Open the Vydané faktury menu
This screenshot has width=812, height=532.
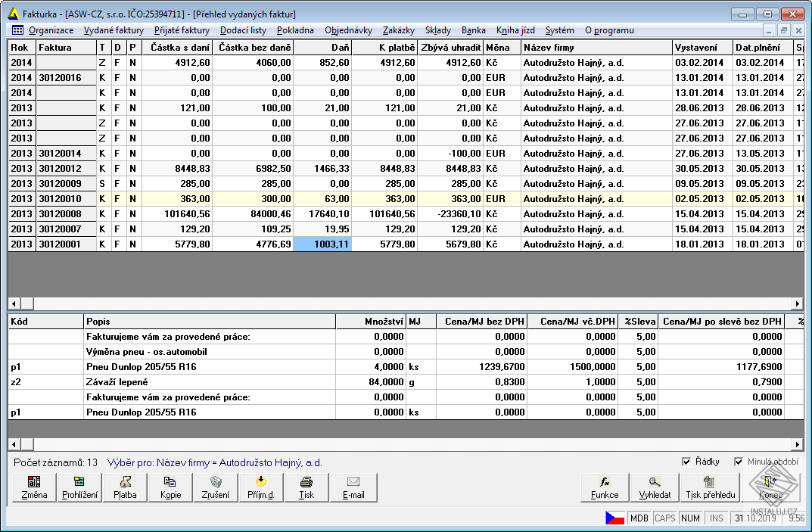click(x=114, y=30)
